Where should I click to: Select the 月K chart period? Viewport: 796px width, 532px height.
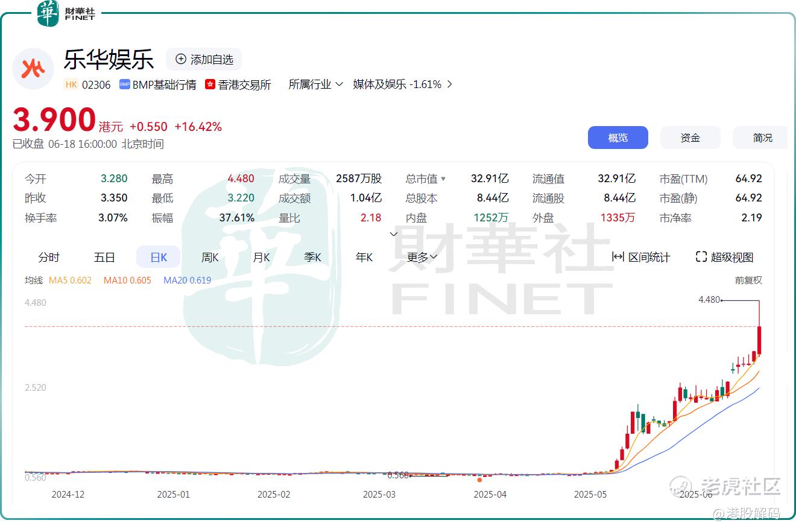click(x=261, y=258)
